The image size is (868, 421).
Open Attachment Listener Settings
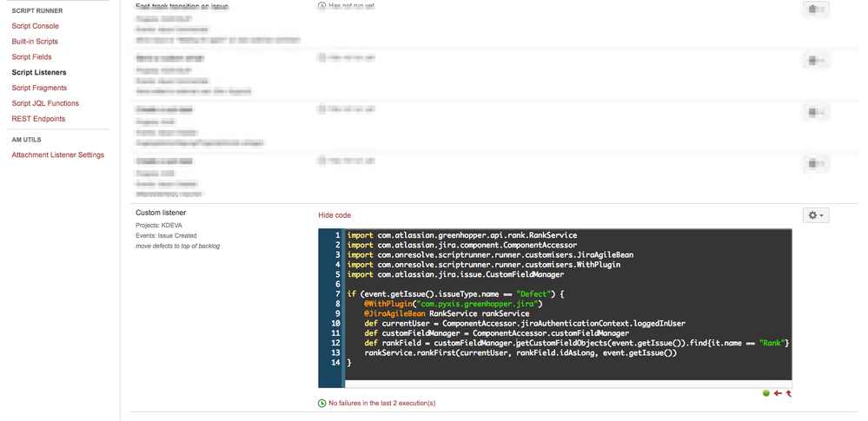click(58, 155)
